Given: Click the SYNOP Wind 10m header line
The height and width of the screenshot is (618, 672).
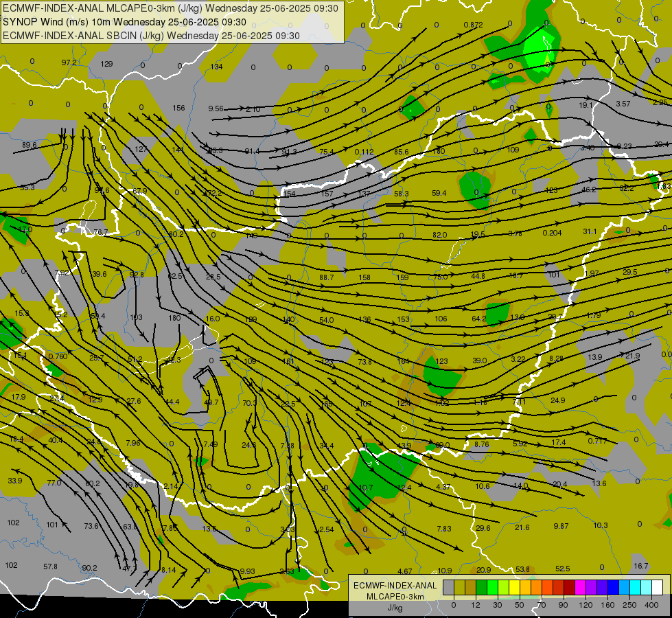Looking at the screenshot, I should coord(124,22).
